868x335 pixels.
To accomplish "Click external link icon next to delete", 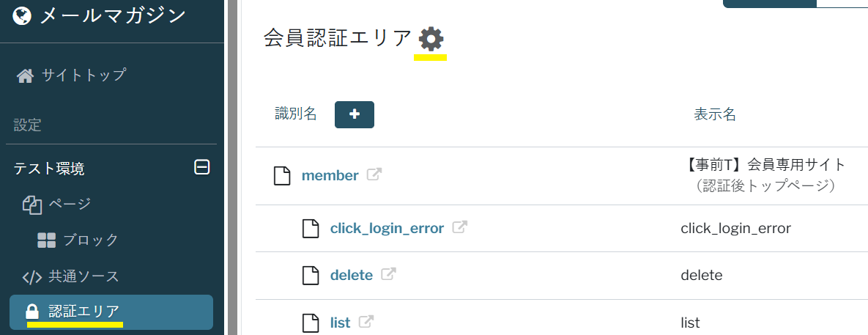I will click(x=388, y=275).
